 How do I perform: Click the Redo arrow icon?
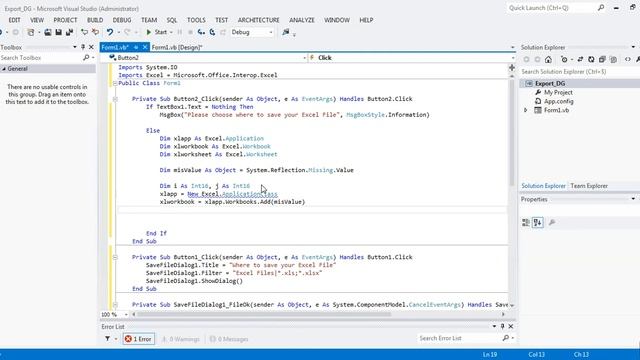[x=127, y=32]
